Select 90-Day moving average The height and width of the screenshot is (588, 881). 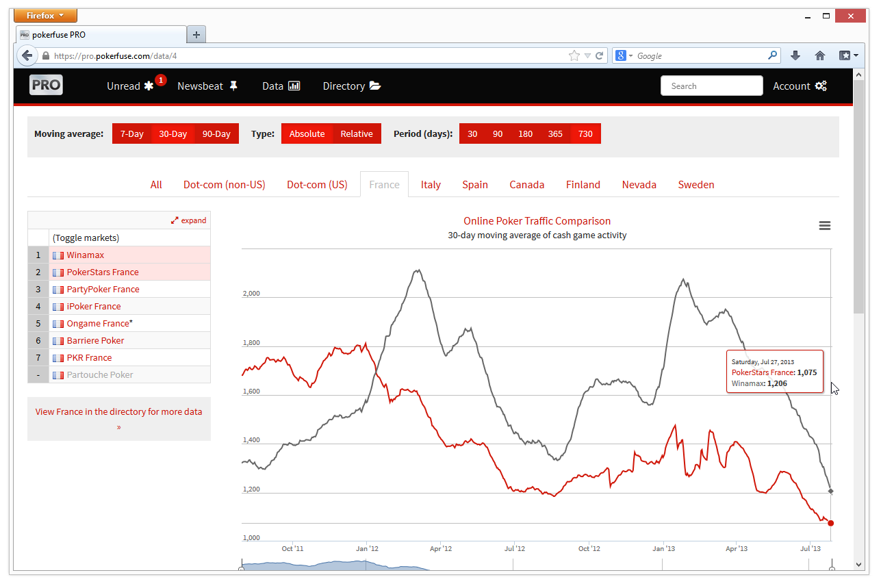[x=216, y=133]
